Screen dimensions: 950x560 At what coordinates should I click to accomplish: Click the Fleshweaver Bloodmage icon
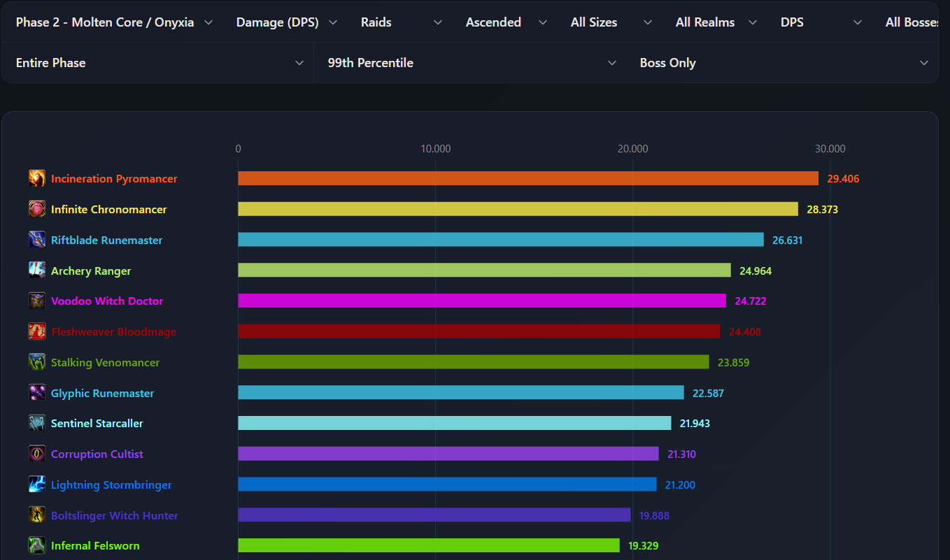[x=37, y=331]
